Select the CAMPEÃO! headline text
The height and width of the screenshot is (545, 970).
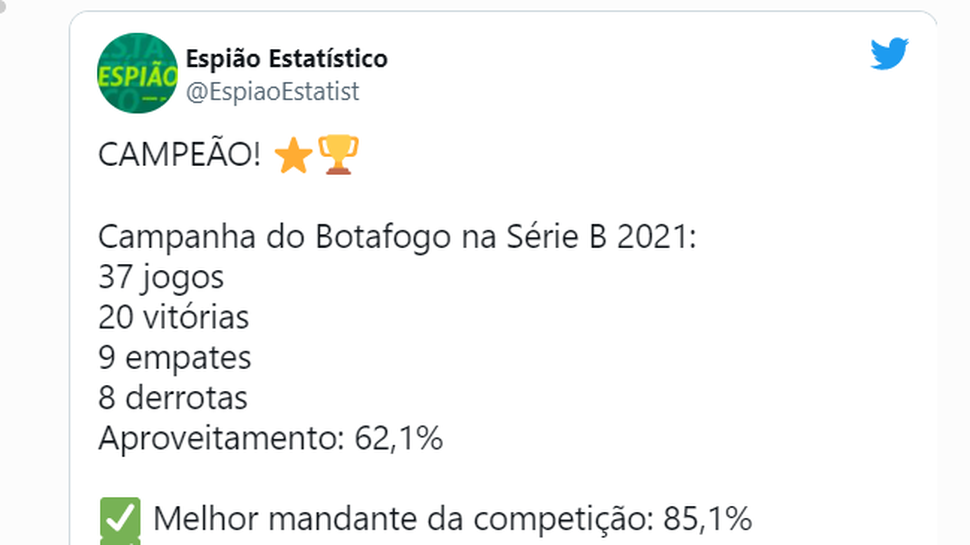(179, 155)
